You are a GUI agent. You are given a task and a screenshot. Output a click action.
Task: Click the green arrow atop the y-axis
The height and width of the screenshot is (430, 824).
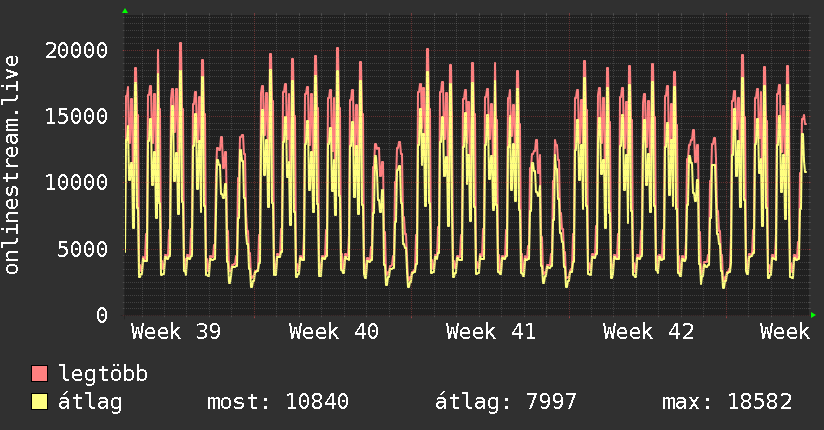pos(125,11)
